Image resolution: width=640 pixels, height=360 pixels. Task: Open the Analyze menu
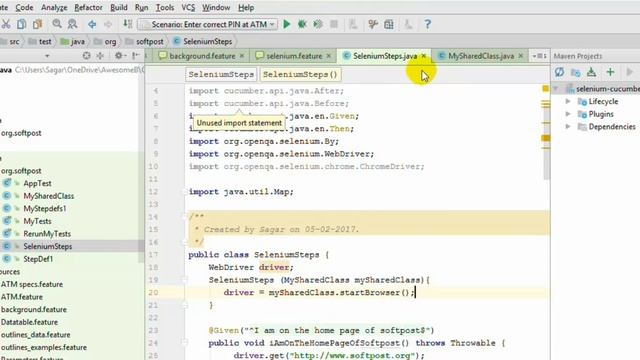pyautogui.click(x=54, y=7)
